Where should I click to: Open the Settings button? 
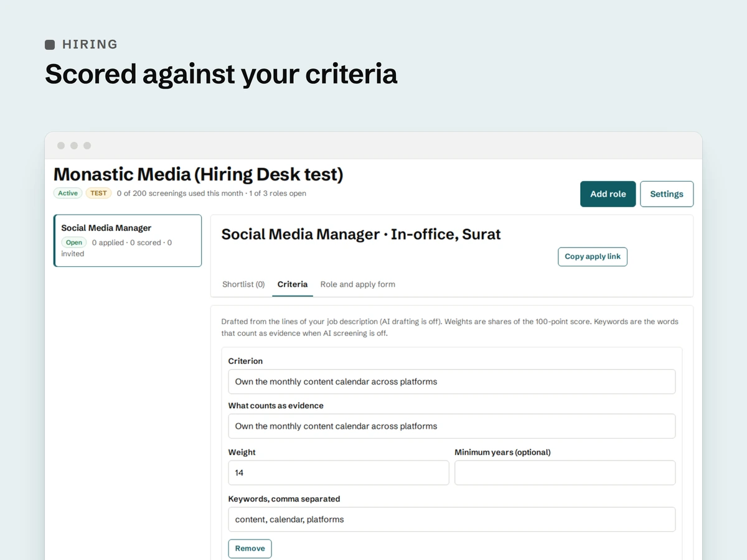[667, 194]
